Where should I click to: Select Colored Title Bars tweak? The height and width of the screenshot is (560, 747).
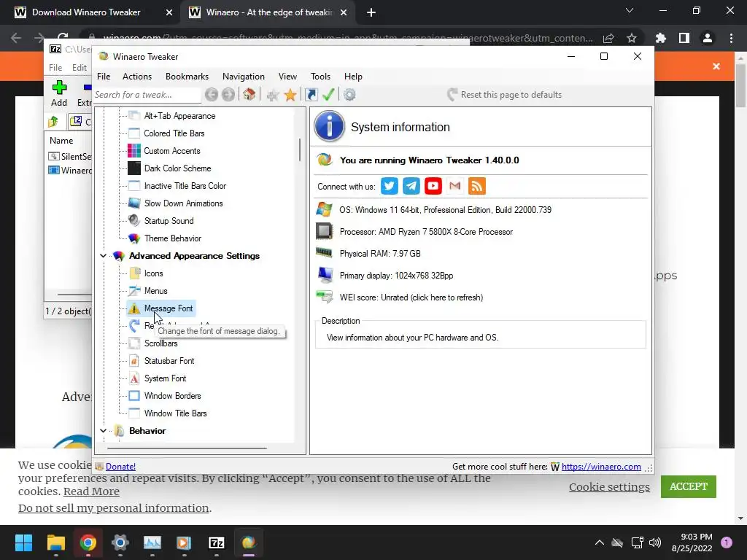tap(174, 133)
